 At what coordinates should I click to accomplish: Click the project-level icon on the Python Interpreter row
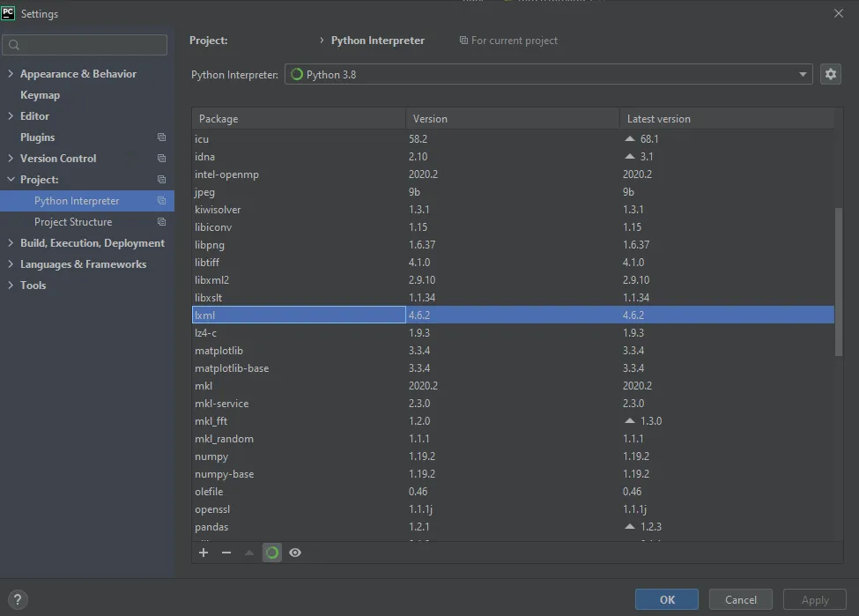161,201
